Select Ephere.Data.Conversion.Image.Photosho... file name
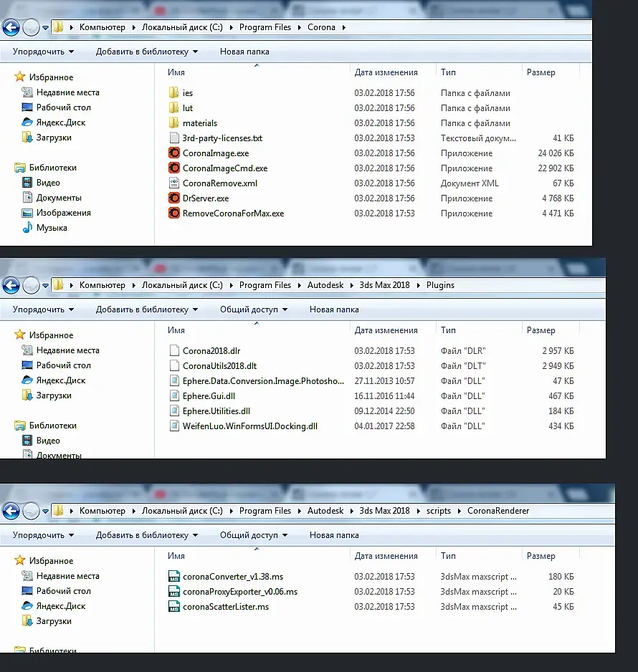This screenshot has width=638, height=672. point(263,380)
